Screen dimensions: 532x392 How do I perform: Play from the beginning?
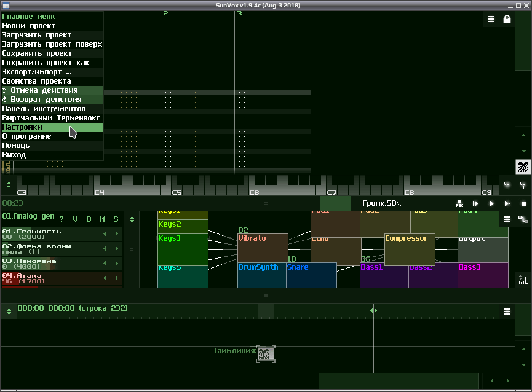coord(475,203)
